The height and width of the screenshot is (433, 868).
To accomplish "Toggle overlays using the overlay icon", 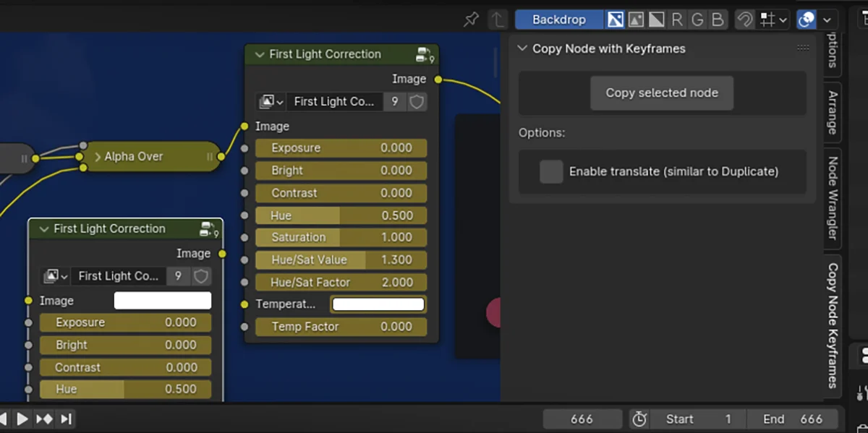I will point(805,20).
